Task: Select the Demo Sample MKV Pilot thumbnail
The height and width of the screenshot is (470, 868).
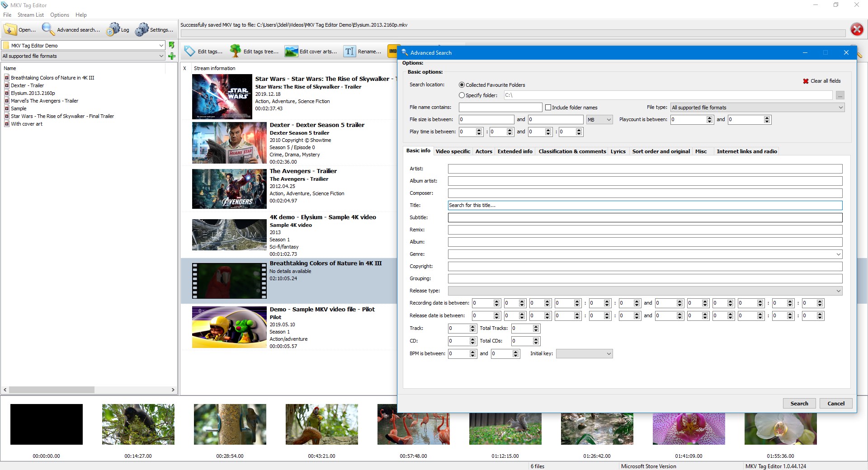Action: 229,327
